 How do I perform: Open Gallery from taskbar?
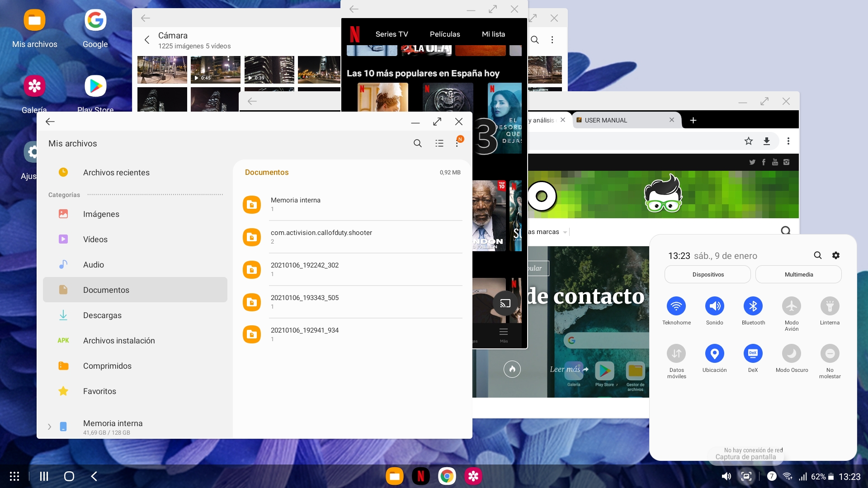pyautogui.click(x=473, y=476)
